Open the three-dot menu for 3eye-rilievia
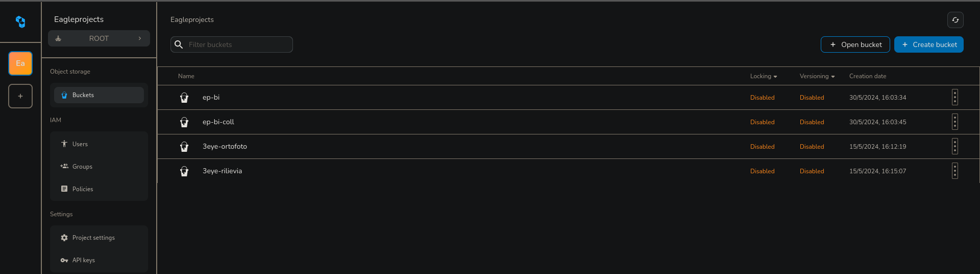Image resolution: width=980 pixels, height=274 pixels. [954, 171]
